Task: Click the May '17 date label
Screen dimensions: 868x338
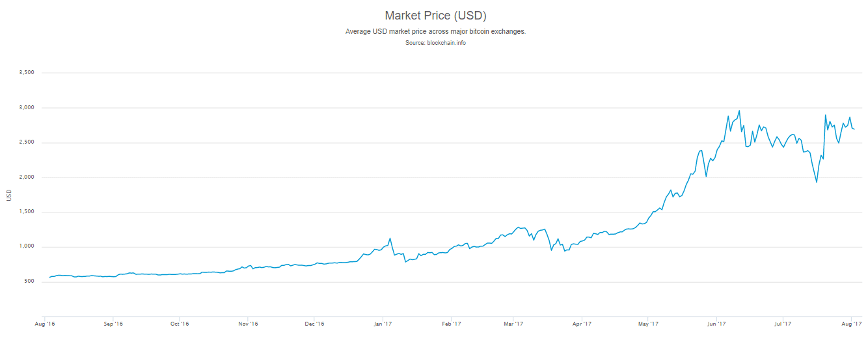Action: click(648, 323)
